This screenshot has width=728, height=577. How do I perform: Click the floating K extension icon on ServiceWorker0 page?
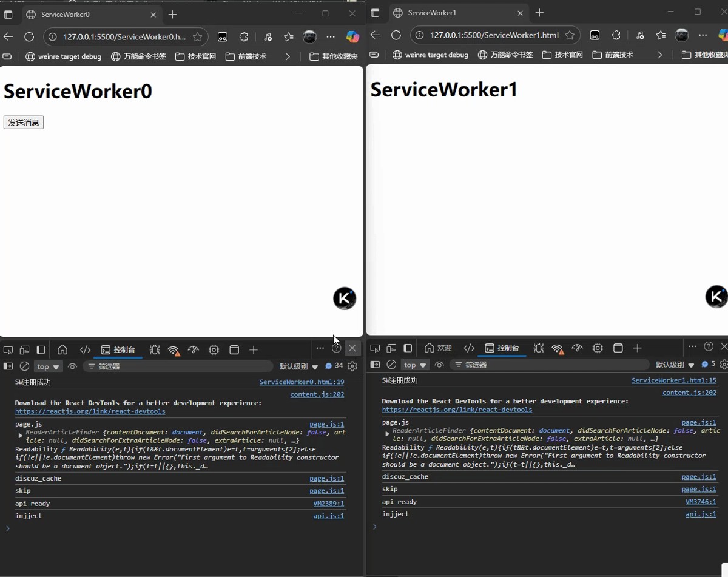(345, 299)
